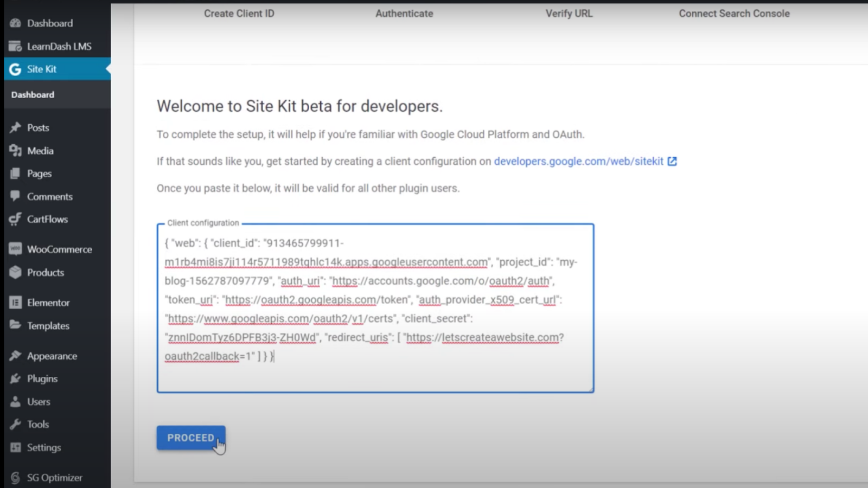This screenshot has width=868, height=488.
Task: Click the Posts pushpin icon
Action: tap(15, 128)
